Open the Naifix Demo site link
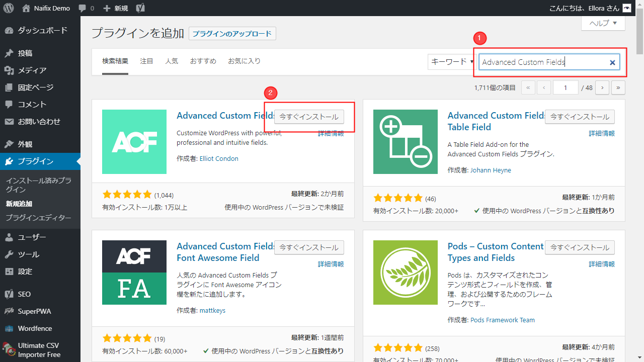The width and height of the screenshot is (644, 362). (x=46, y=8)
